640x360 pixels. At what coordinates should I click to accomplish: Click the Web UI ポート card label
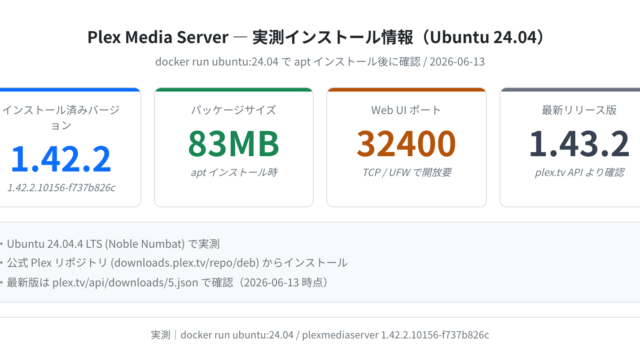click(x=406, y=110)
